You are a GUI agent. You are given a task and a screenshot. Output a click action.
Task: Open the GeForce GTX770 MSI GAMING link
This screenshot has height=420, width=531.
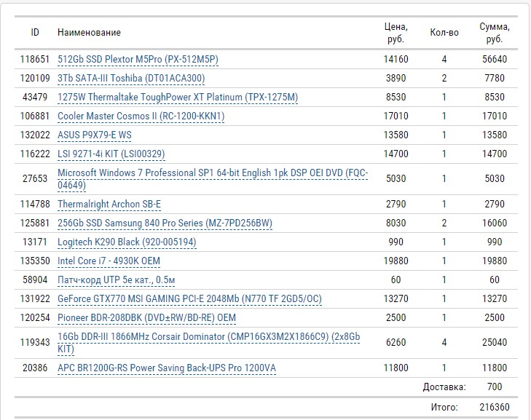point(189,299)
